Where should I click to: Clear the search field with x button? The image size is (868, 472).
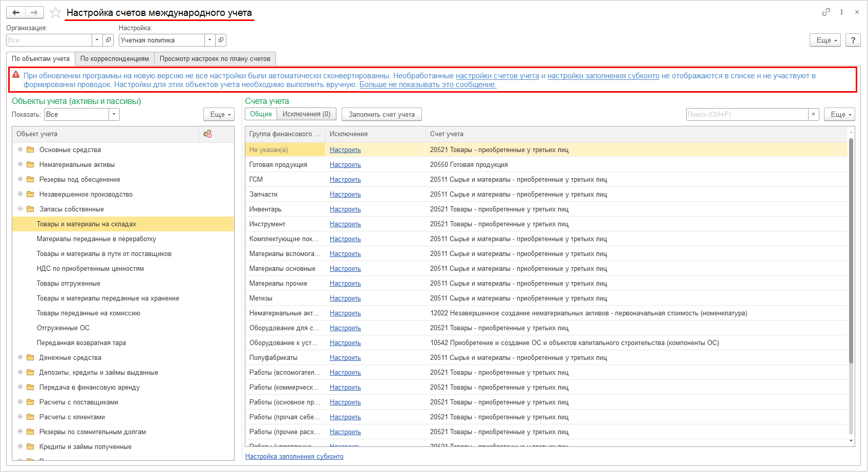click(x=813, y=114)
